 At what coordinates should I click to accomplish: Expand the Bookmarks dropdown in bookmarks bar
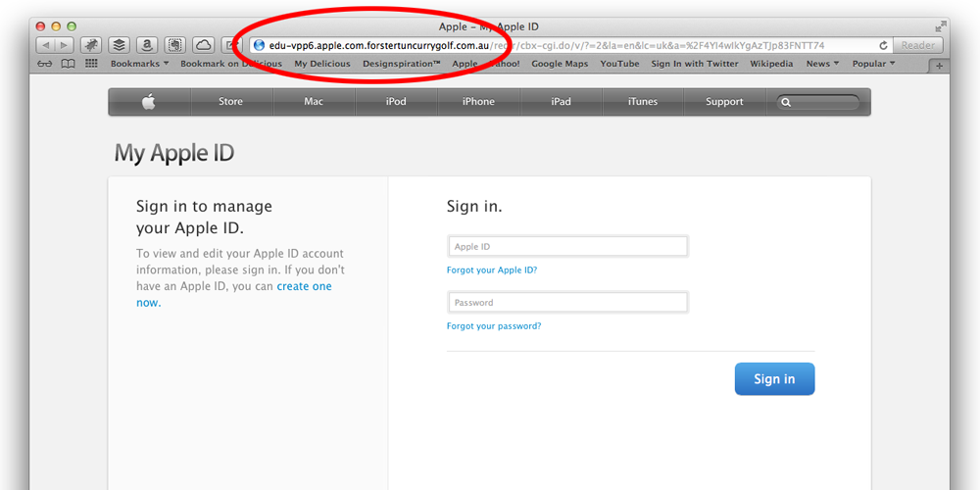pos(139,64)
